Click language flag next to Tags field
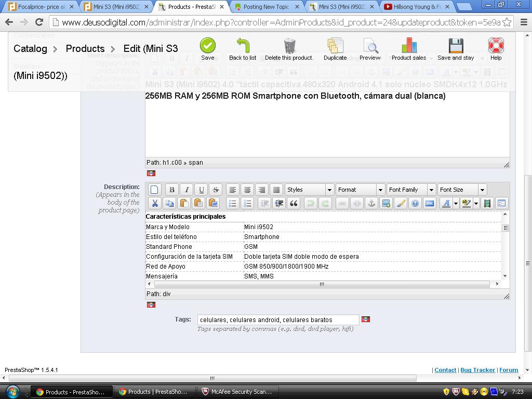The height and width of the screenshot is (399, 532). click(x=366, y=320)
